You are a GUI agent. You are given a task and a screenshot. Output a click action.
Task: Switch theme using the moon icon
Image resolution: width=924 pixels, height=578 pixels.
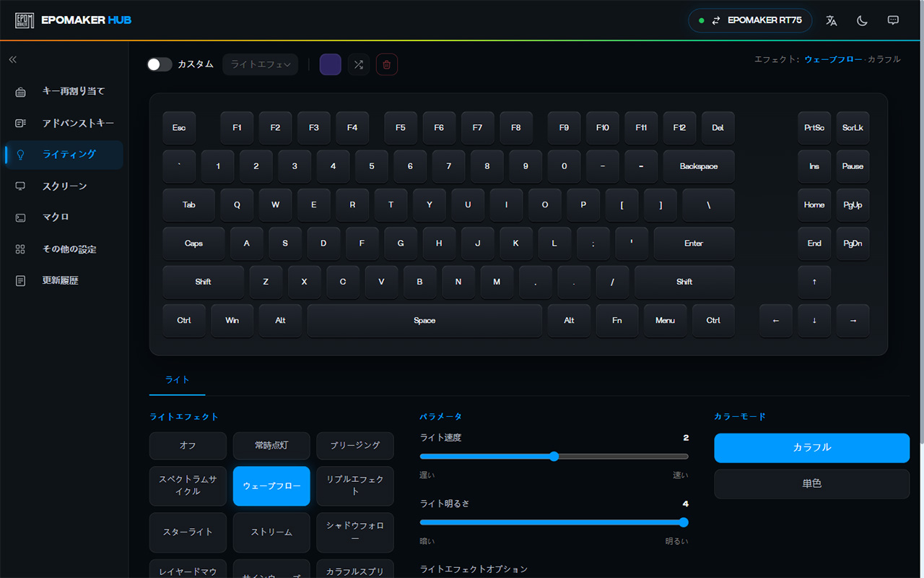point(862,20)
